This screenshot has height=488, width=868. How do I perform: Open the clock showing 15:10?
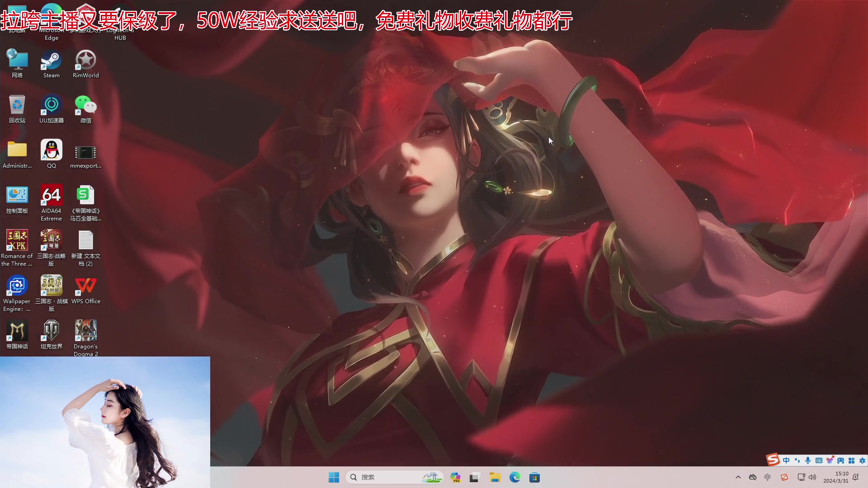click(836, 477)
